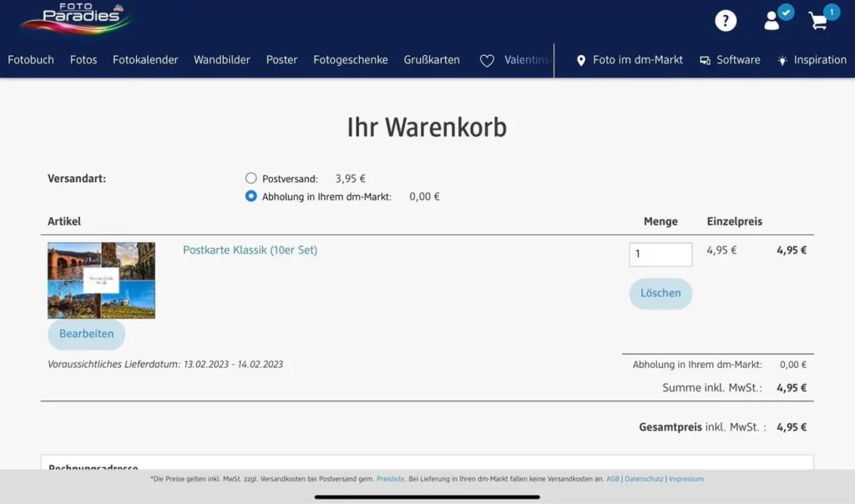Viewport: 855px width, 504px height.
Task: Click the Software monitor icon
Action: pyautogui.click(x=706, y=60)
